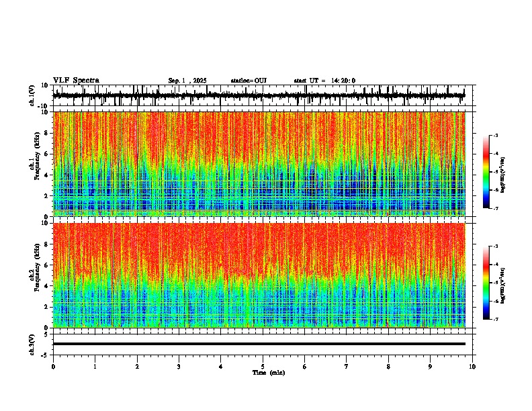Image resolution: width=532 pixels, height=411 pixels.
Task: Click the "-5" tick on the ch.3(V) axis
Action: [45, 355]
